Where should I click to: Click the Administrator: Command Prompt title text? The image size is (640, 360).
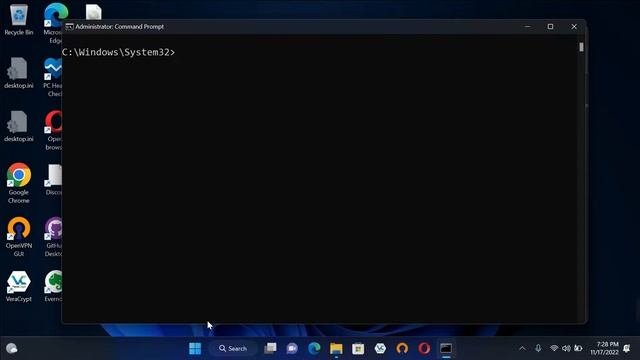pyautogui.click(x=119, y=27)
